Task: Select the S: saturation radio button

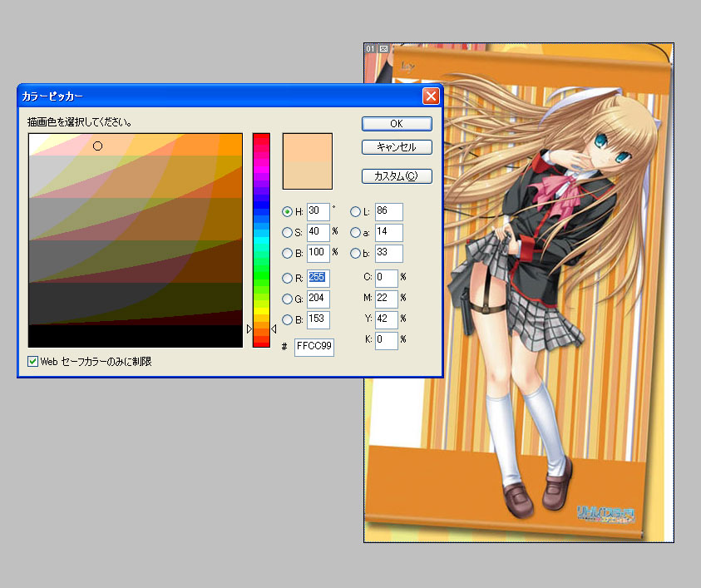Action: [287, 233]
